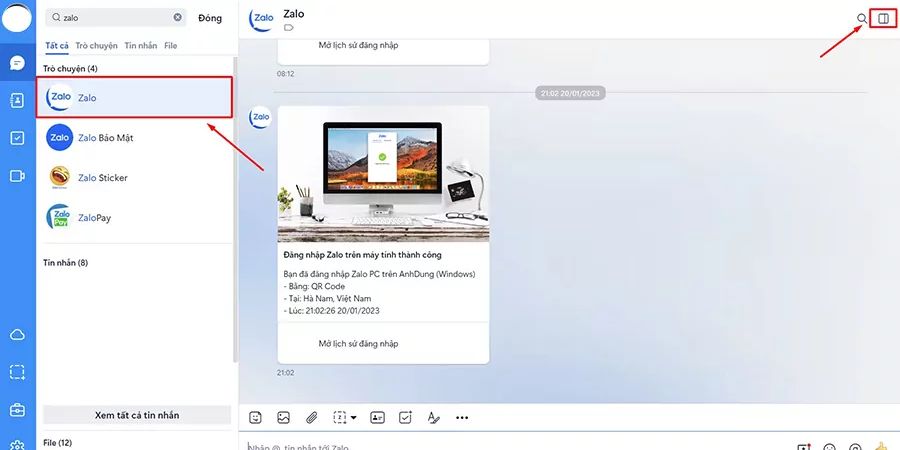900x450 pixels.
Task: Click the File (12) section heading
Action: tap(57, 443)
